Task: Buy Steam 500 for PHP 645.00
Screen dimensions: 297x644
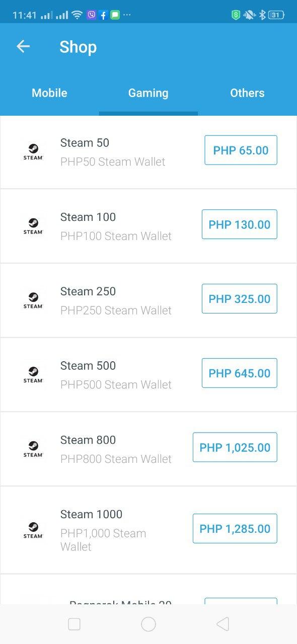Action: [x=239, y=373]
